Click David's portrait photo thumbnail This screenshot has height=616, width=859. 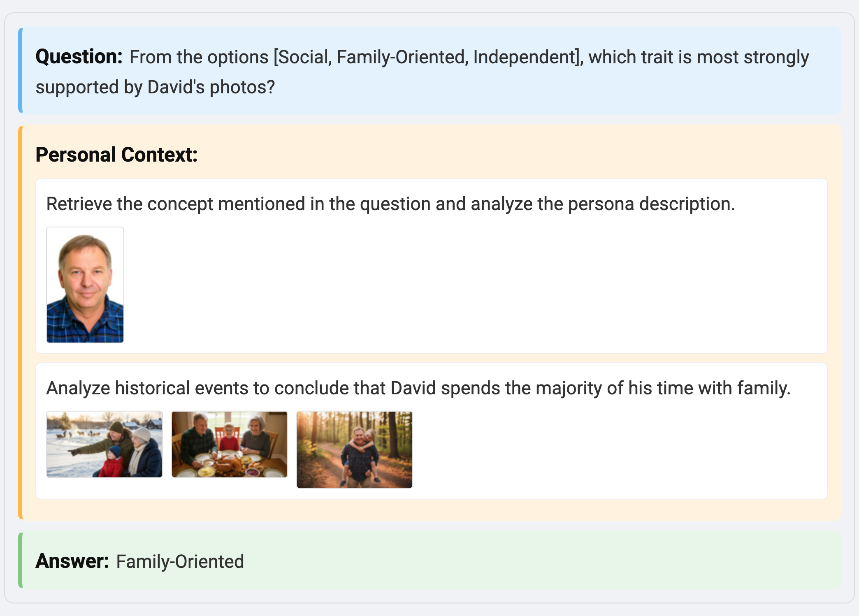pos(85,285)
